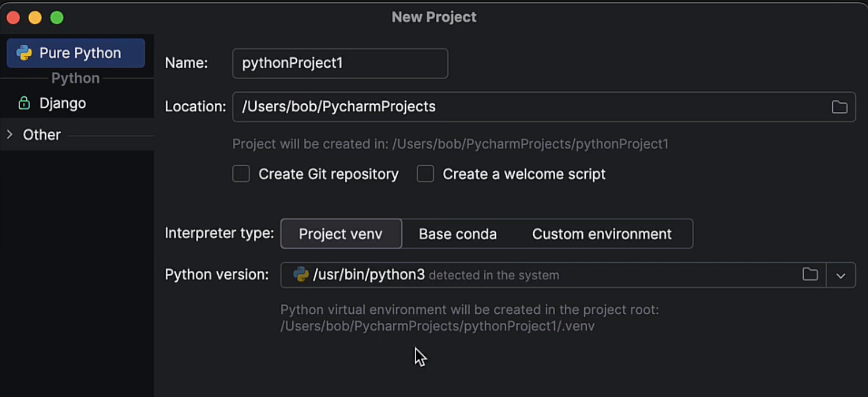Image resolution: width=868 pixels, height=397 pixels.
Task: Select Pure Python project type
Action: pyautogui.click(x=80, y=53)
